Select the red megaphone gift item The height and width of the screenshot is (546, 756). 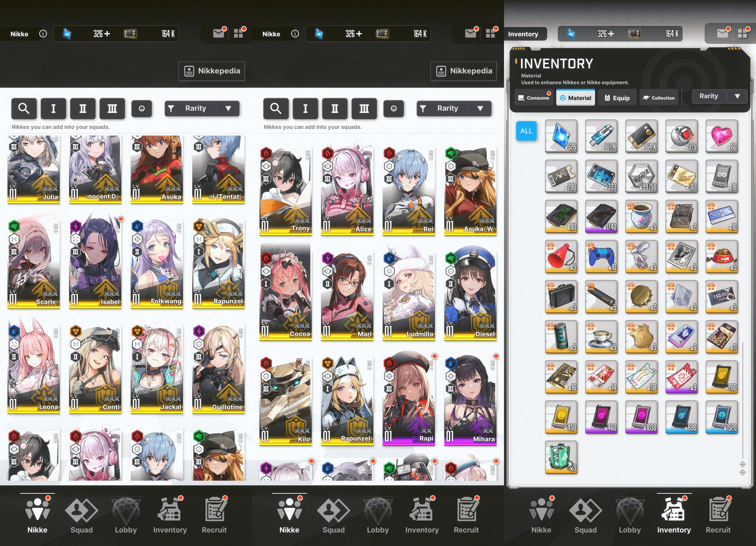[561, 256]
